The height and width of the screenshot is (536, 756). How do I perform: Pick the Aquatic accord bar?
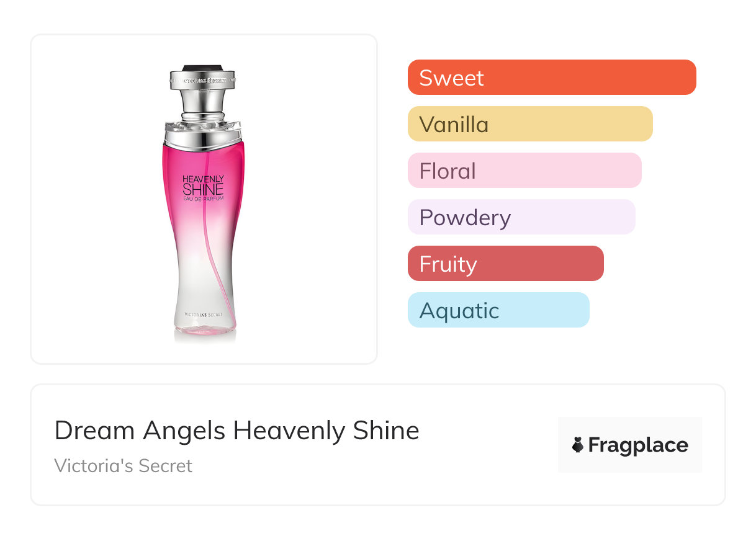[498, 310]
